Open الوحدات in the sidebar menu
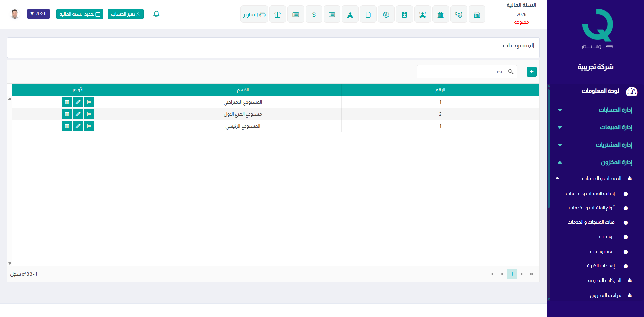The image size is (644, 317). [607, 237]
